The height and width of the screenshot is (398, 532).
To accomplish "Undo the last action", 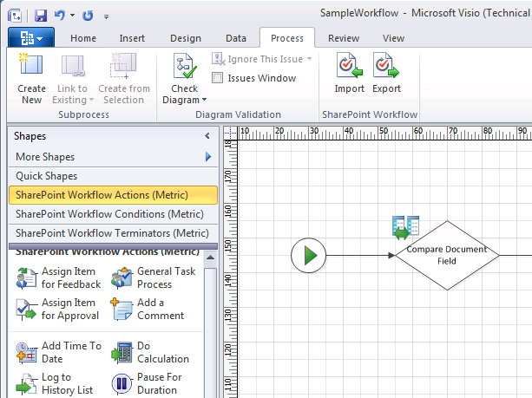I will (x=60, y=16).
